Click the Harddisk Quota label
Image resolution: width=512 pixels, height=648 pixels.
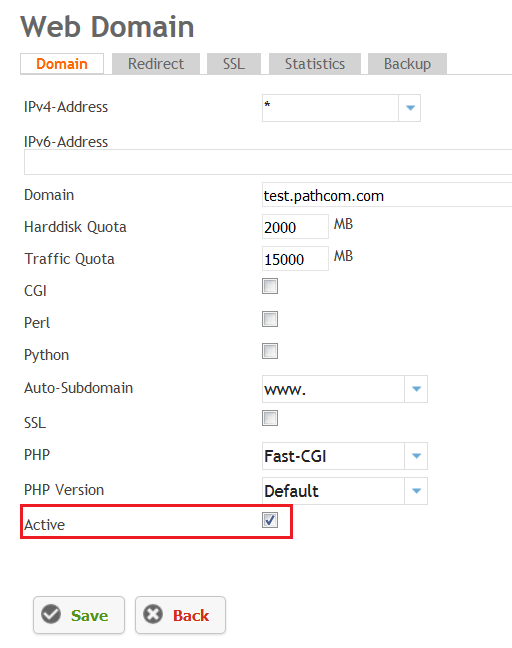75,227
